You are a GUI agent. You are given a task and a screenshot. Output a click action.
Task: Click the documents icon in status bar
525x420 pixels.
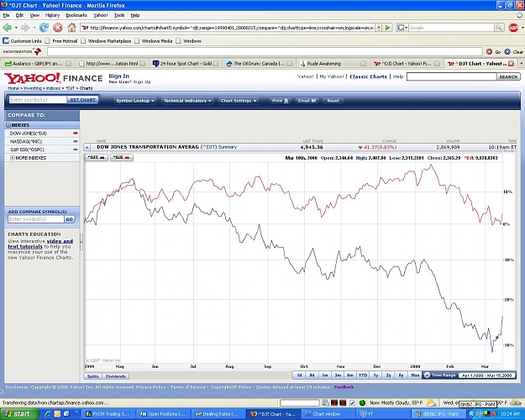tap(326, 403)
